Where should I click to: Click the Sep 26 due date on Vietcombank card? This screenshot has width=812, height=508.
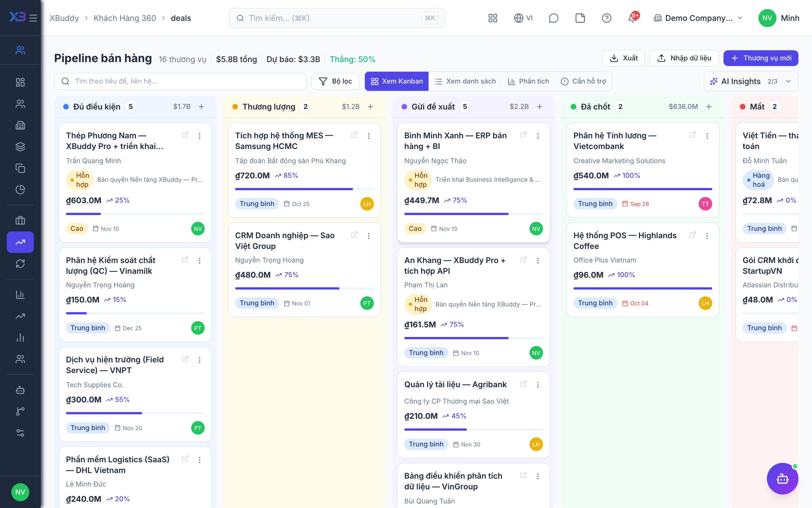(636, 204)
